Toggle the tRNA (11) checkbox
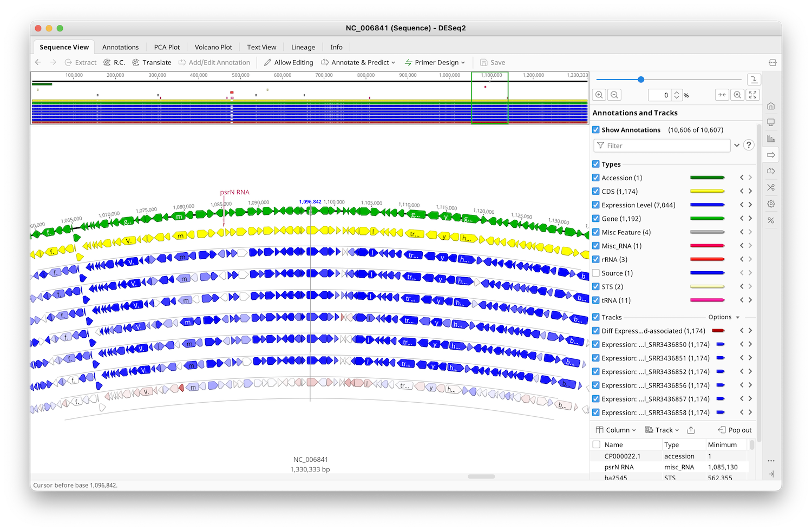 pyautogui.click(x=596, y=300)
